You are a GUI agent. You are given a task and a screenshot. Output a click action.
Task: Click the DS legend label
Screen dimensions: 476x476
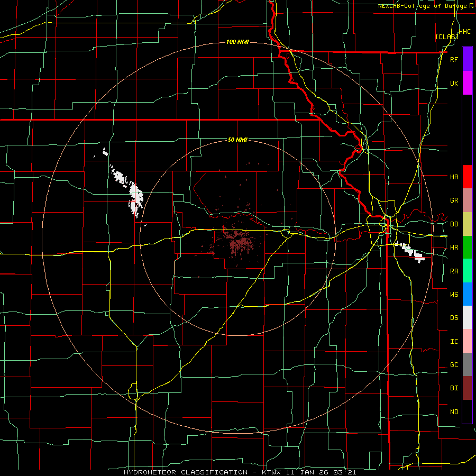(x=454, y=317)
